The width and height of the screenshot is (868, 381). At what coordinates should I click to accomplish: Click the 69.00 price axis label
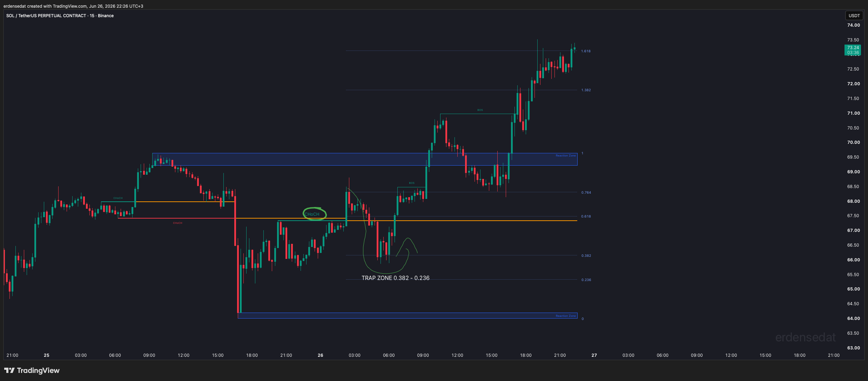coord(853,172)
